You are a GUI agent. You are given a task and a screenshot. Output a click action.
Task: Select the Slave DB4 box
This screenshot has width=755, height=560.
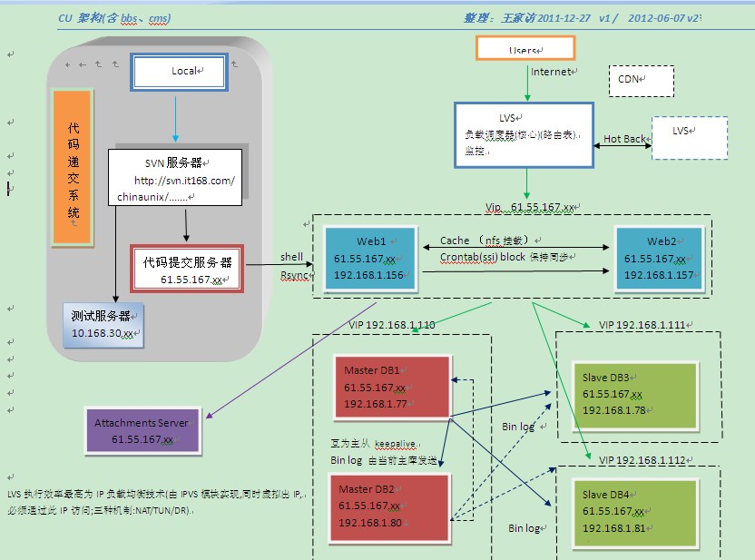636,514
